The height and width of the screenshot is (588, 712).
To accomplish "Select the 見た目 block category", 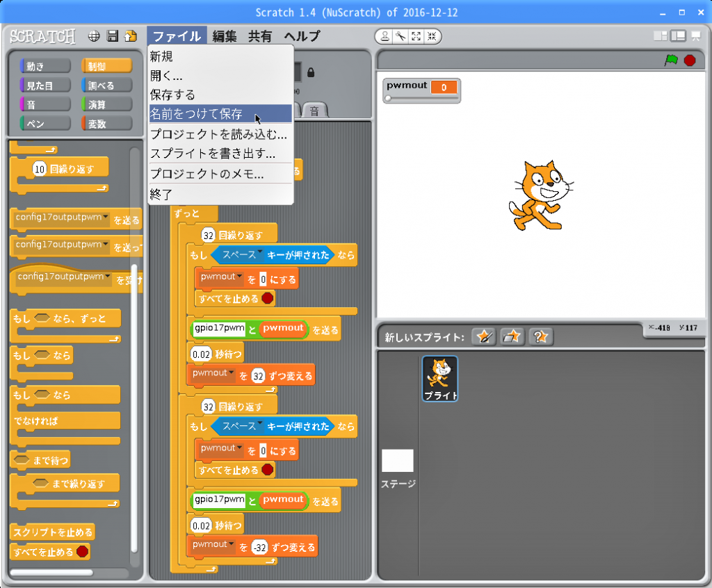I will coord(45,85).
